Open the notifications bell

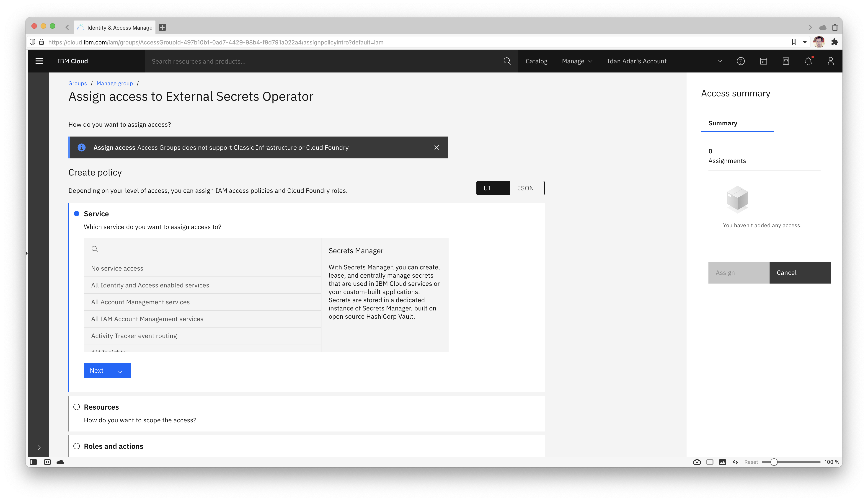tap(808, 61)
